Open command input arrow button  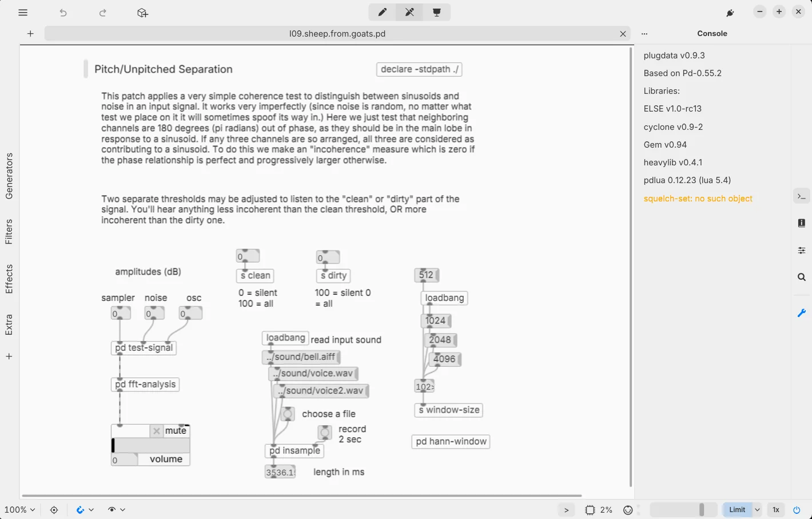(x=566, y=510)
